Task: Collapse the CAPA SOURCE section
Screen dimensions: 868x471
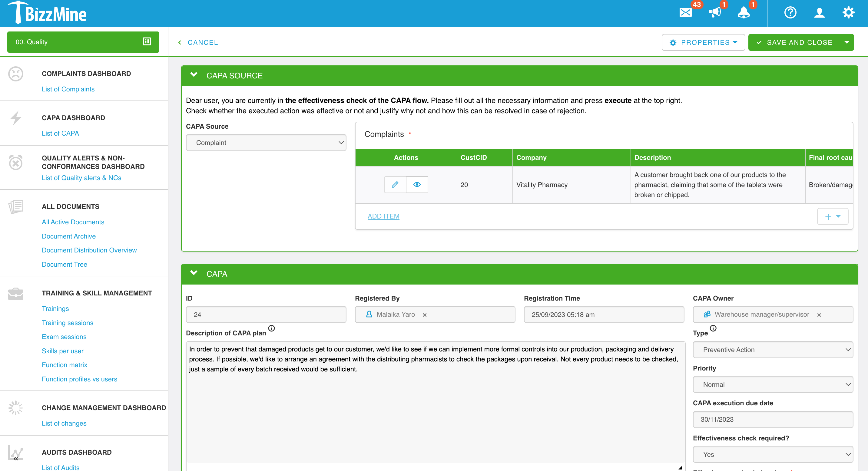Action: coord(194,75)
